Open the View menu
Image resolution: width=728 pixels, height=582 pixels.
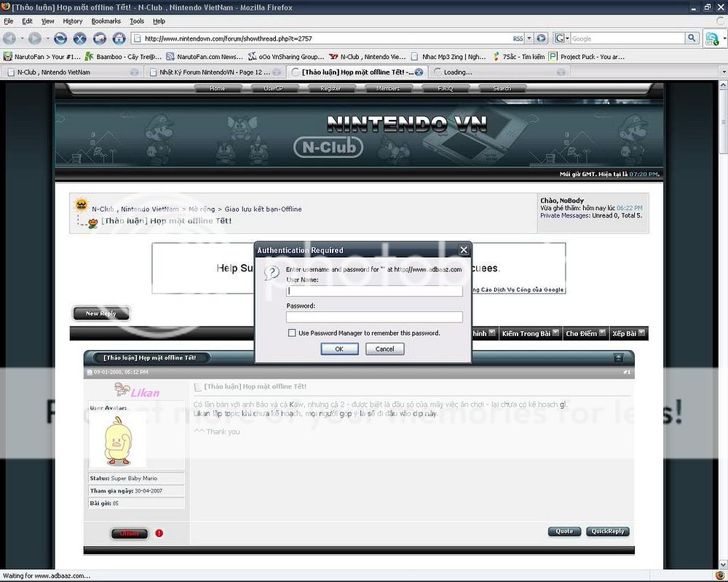pyautogui.click(x=48, y=21)
